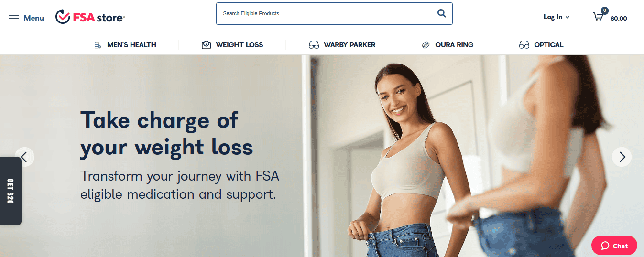The image size is (644, 257).
Task: Click the weight loss hero banner image
Action: 322,156
